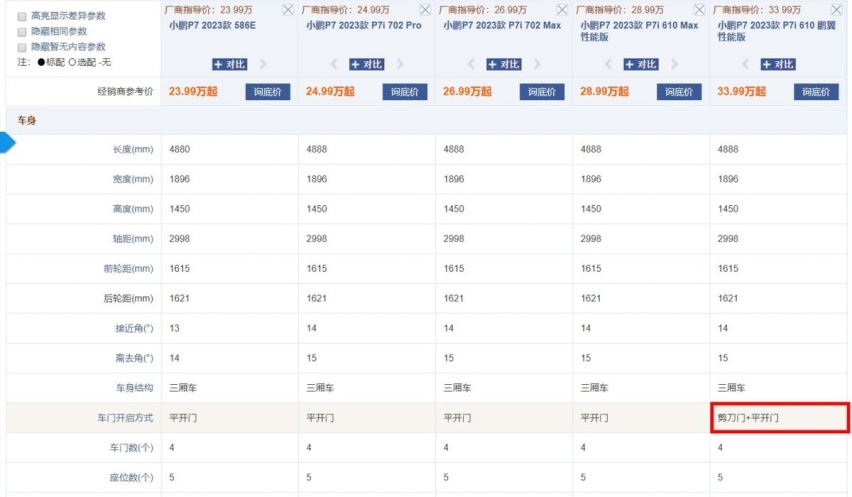The width and height of the screenshot is (852, 497).
Task: Click the 后轮距(mm) parameter label
Action: 129,299
